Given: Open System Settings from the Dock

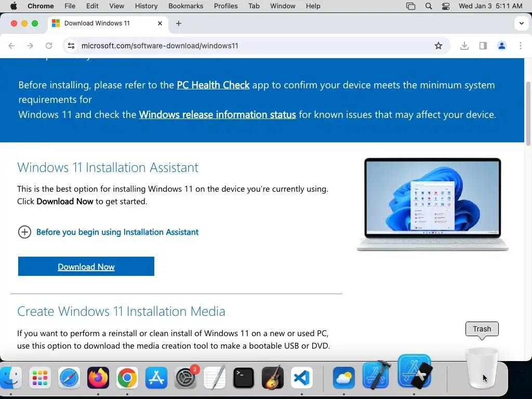Looking at the screenshot, I should [x=185, y=378].
